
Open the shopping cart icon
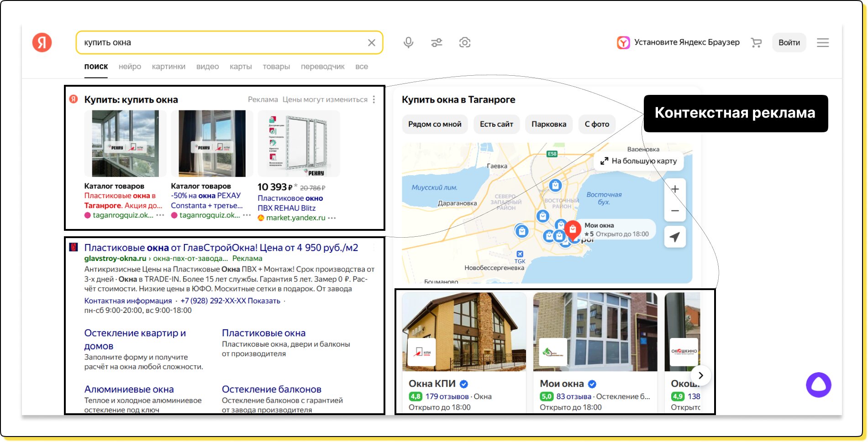coord(756,42)
